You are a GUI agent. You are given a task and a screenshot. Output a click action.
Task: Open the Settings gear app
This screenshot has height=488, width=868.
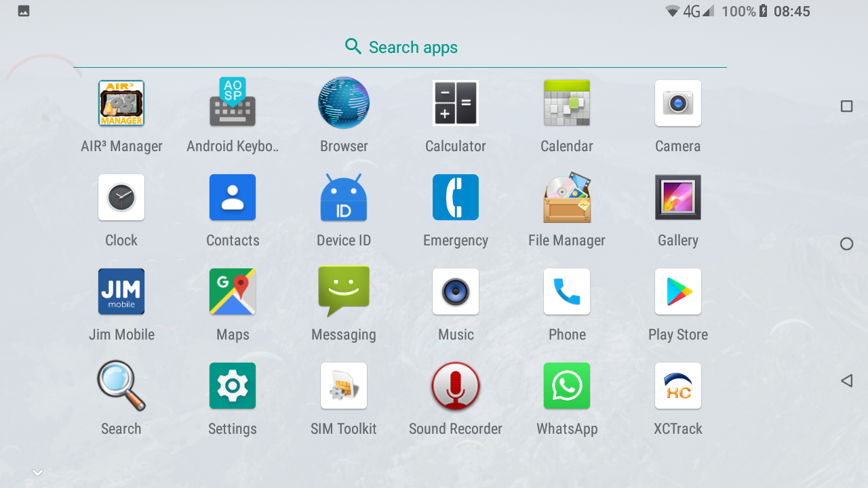[x=233, y=386]
